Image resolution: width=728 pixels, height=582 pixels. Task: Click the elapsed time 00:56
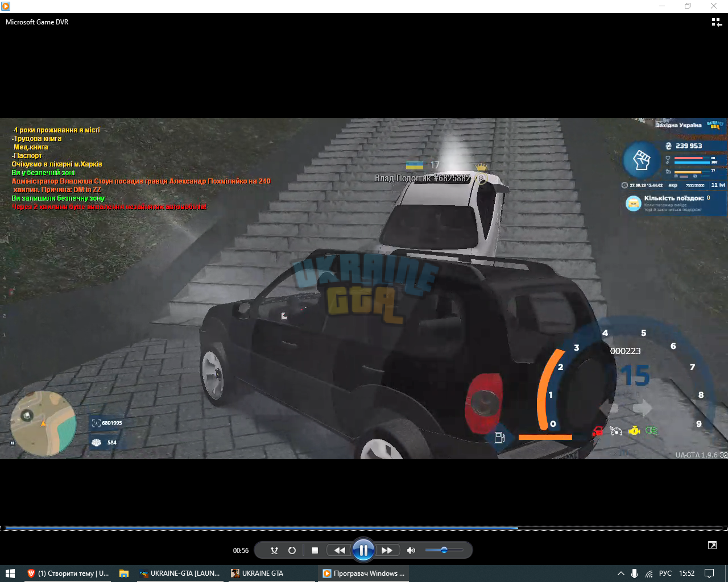pyautogui.click(x=241, y=550)
